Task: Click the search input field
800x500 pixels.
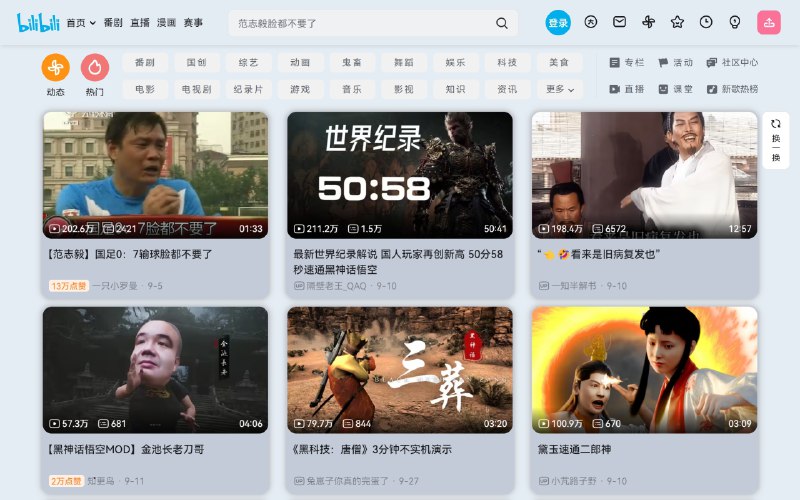Action: (x=360, y=23)
